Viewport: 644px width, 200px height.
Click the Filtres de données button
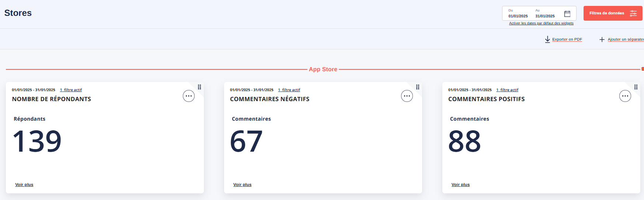[x=612, y=13]
